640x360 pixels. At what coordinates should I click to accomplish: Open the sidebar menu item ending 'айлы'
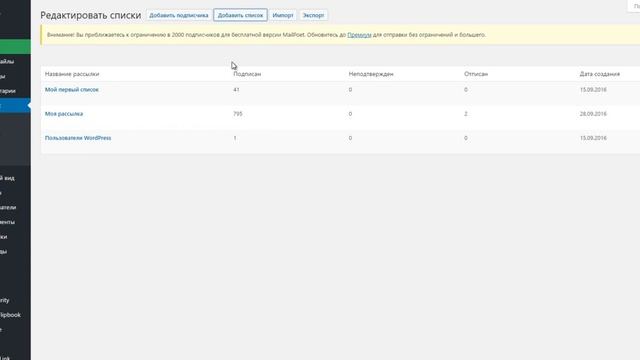(7, 61)
